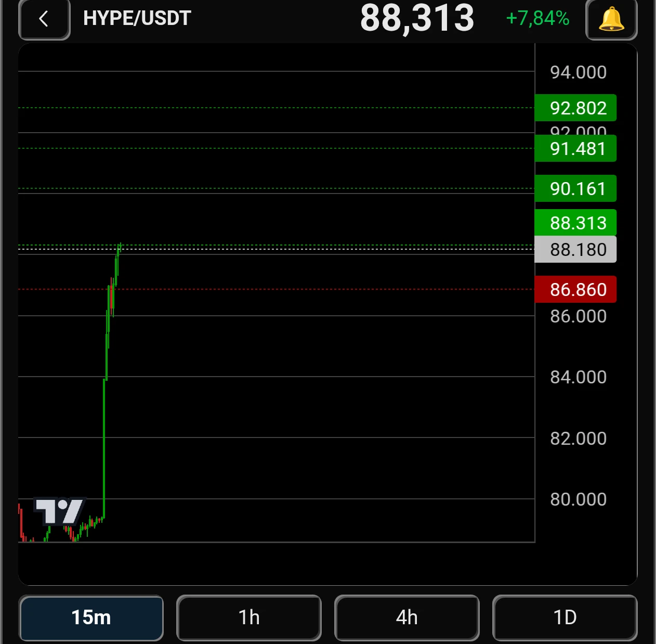Click the 84.000 price axis value
Screen dimensions: 656x644
click(x=578, y=377)
